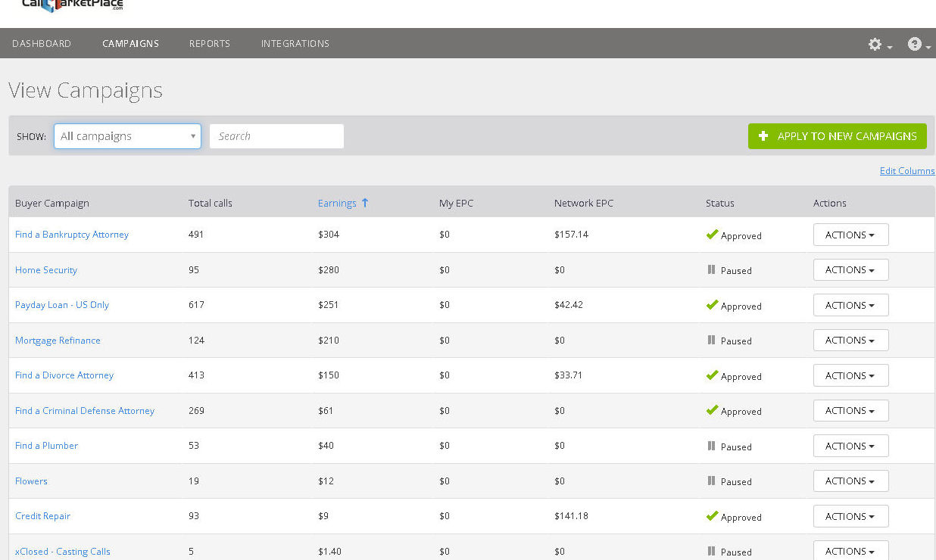The width and height of the screenshot is (936, 560).
Task: Open the settings gear menu
Action: click(875, 45)
